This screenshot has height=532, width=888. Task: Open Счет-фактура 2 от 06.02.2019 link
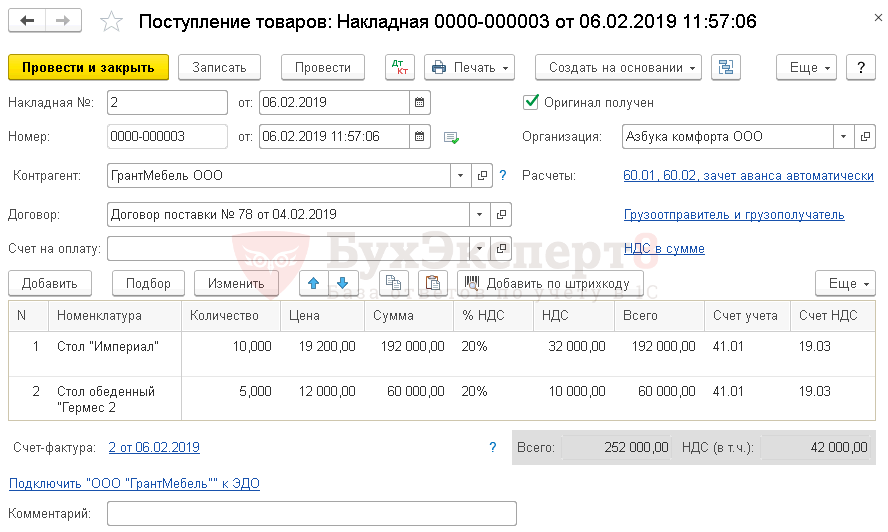(154, 448)
